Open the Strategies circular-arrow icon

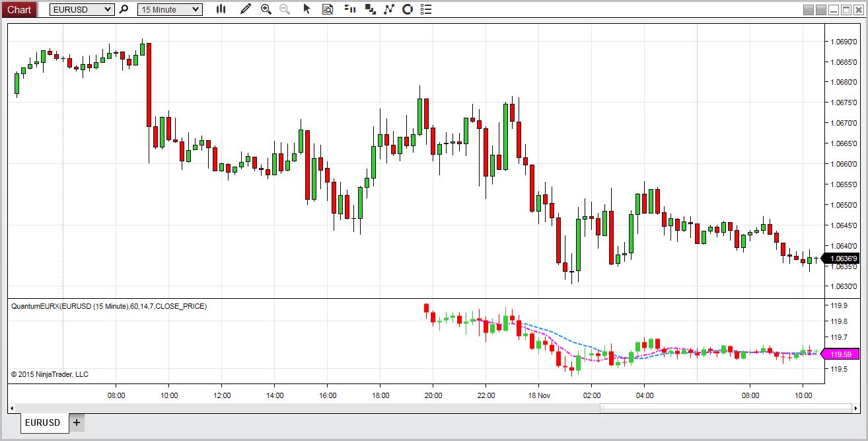408,9
